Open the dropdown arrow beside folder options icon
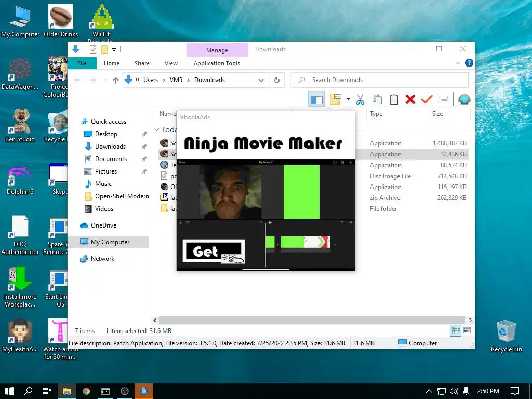This screenshot has height=399, width=532. tap(348, 99)
